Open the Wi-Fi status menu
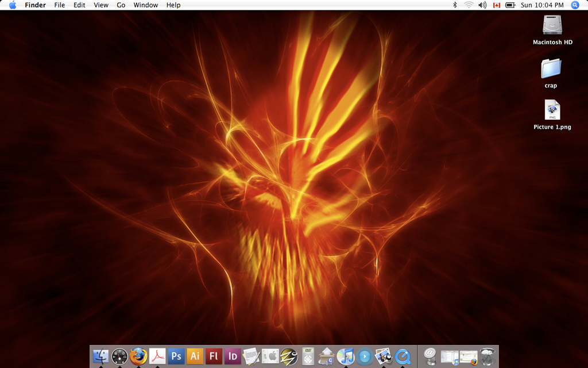 pyautogui.click(x=469, y=5)
